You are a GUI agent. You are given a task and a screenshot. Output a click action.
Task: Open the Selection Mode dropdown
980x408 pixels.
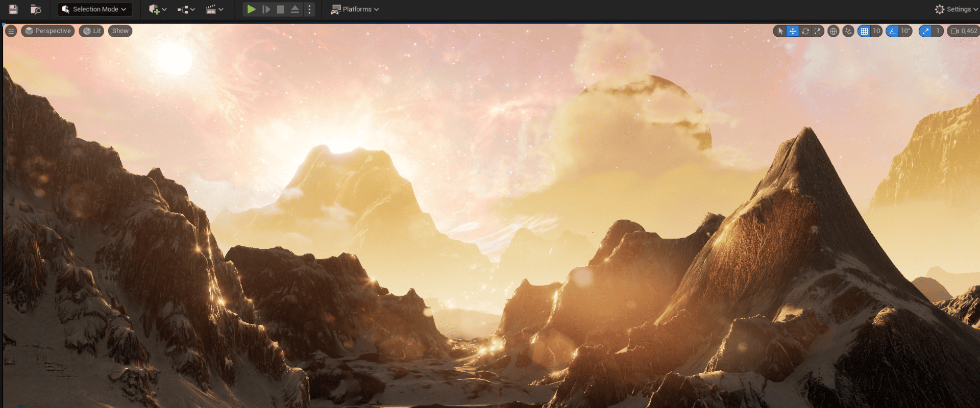pyautogui.click(x=94, y=9)
